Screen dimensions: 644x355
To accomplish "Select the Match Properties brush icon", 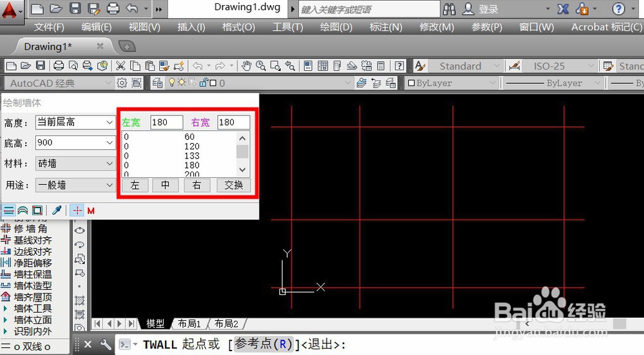I will coord(164,66).
